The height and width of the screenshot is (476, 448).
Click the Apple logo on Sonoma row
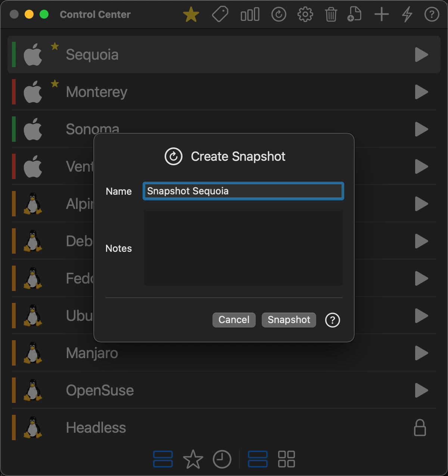[33, 129]
